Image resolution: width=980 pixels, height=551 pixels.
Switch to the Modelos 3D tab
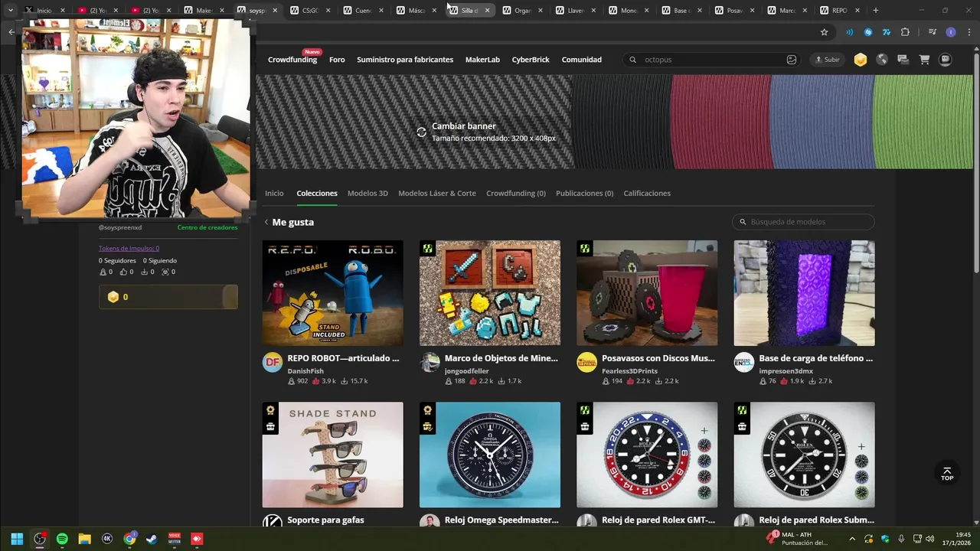tap(367, 194)
